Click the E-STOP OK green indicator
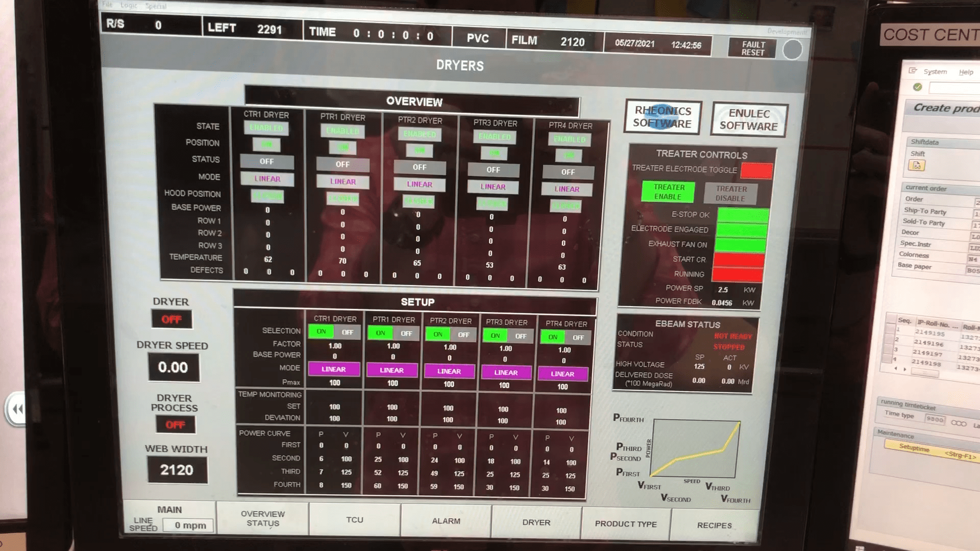Viewport: 980px width, 551px height. click(x=743, y=215)
